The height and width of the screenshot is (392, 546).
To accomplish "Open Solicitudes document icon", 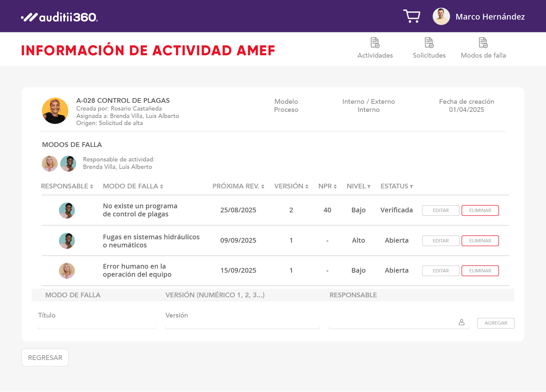I will (x=429, y=43).
